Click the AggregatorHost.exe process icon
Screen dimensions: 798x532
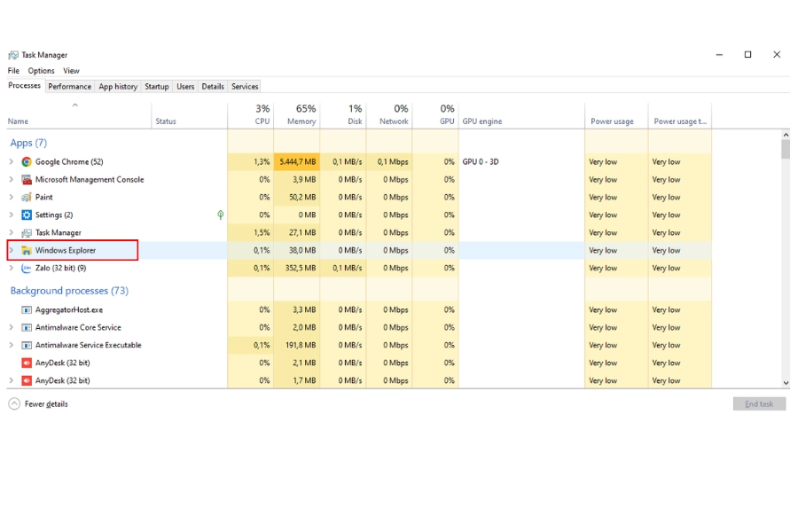coord(27,309)
